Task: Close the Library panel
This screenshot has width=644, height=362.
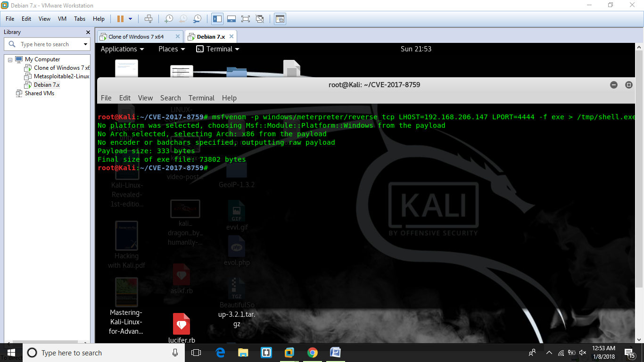Action: click(x=88, y=32)
